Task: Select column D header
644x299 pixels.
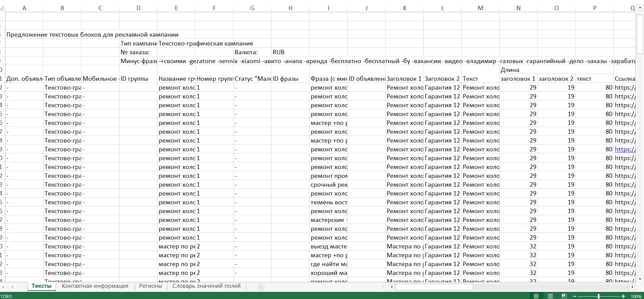Action: coord(139,8)
